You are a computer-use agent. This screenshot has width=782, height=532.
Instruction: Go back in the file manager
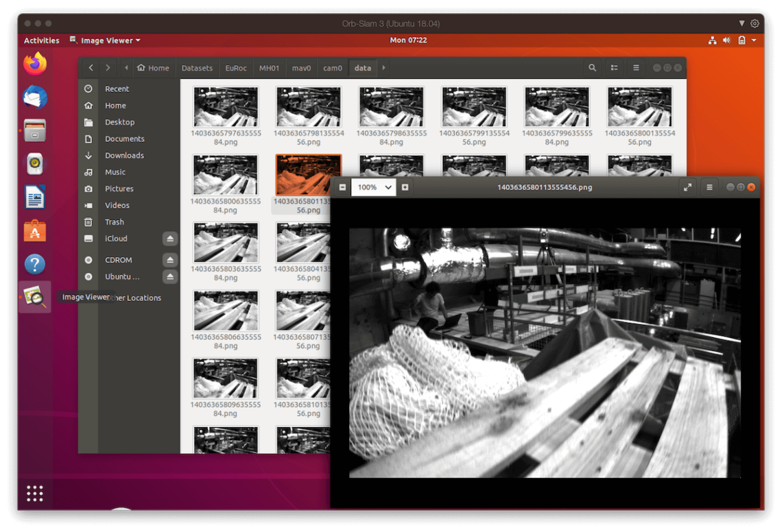click(x=91, y=68)
